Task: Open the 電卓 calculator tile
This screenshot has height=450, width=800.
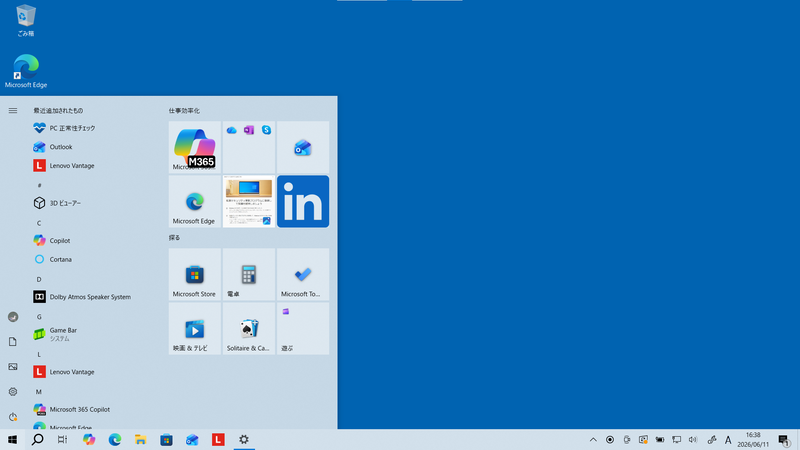Action: click(249, 274)
